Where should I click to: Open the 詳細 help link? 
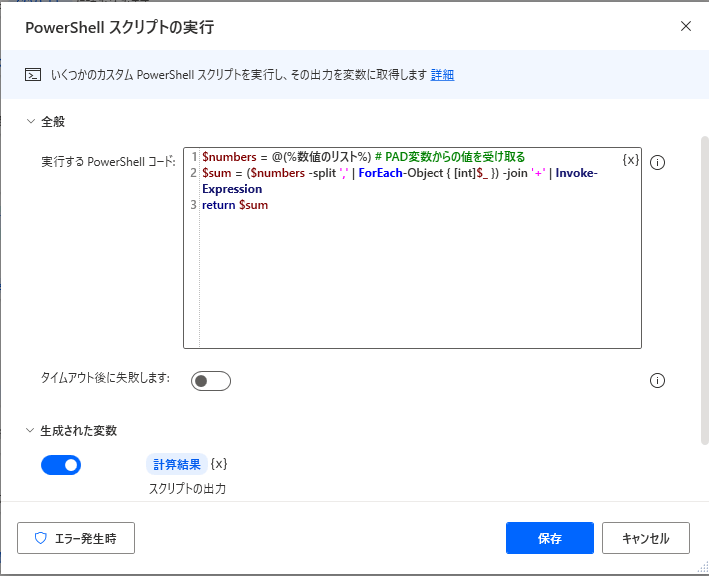tap(442, 75)
